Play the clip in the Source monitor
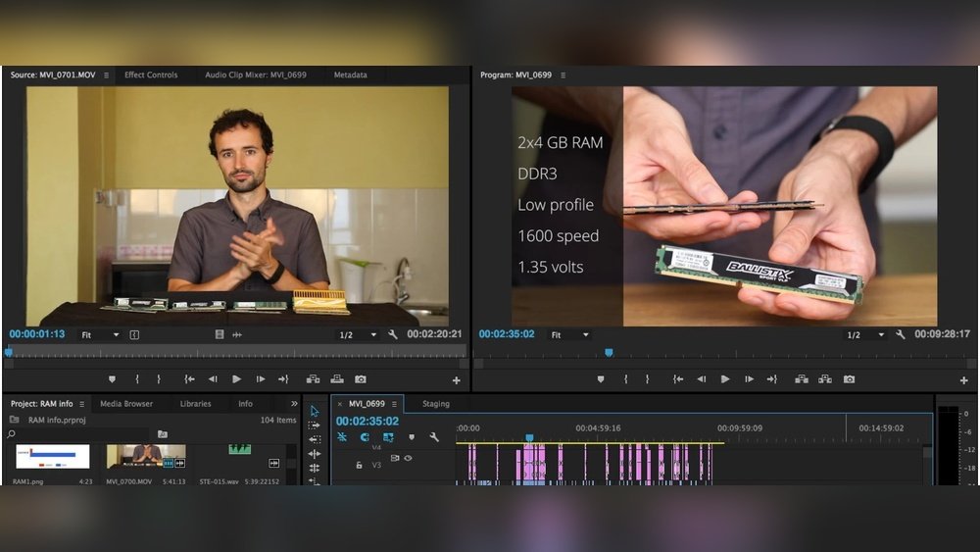Viewport: 980px width, 552px height. (236, 379)
